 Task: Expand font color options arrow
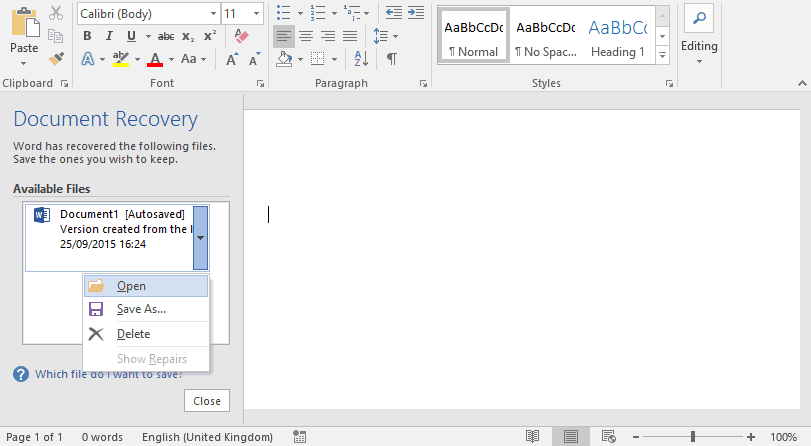(171, 60)
